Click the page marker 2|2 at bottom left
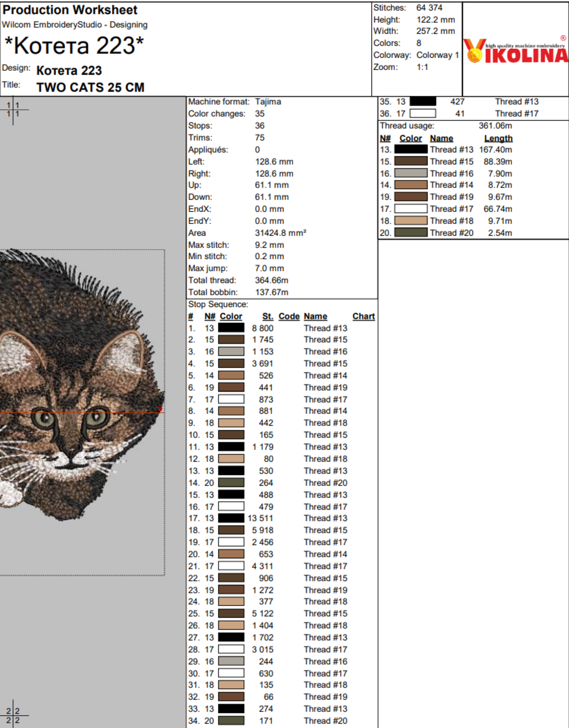The height and width of the screenshot is (728, 569). point(13,715)
